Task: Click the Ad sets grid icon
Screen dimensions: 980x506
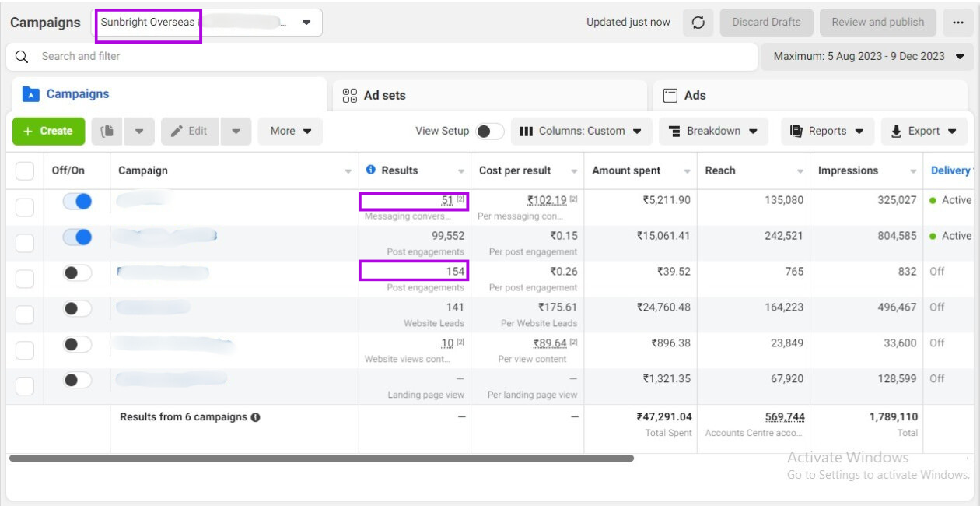Action: tap(350, 95)
